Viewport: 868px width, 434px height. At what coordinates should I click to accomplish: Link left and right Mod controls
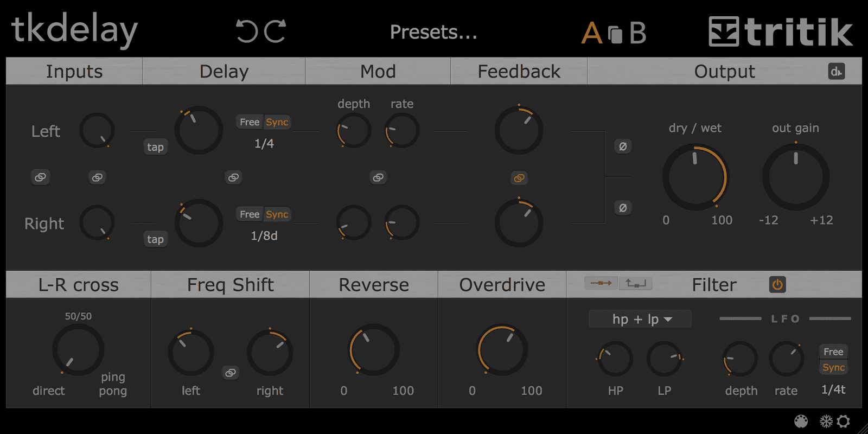[378, 177]
